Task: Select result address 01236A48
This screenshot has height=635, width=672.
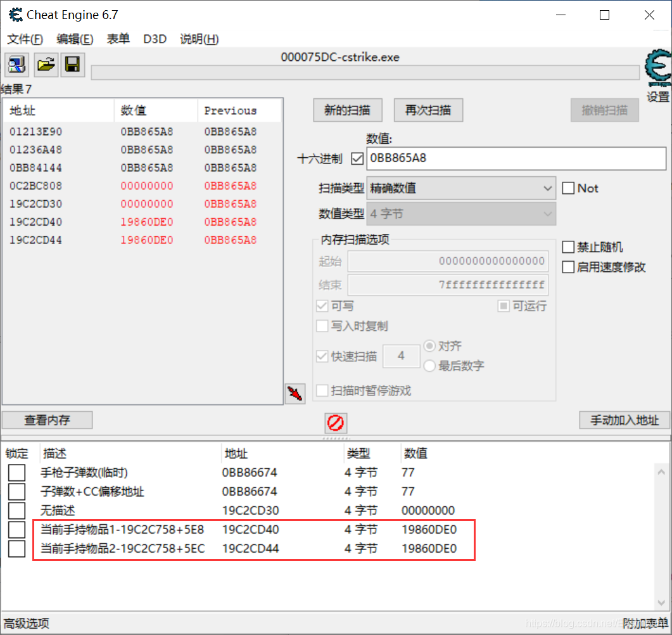Action: 36,150
